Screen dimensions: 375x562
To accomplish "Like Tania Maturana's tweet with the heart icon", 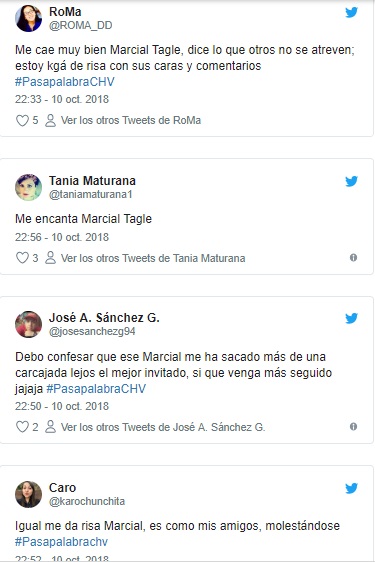I will 22,258.
